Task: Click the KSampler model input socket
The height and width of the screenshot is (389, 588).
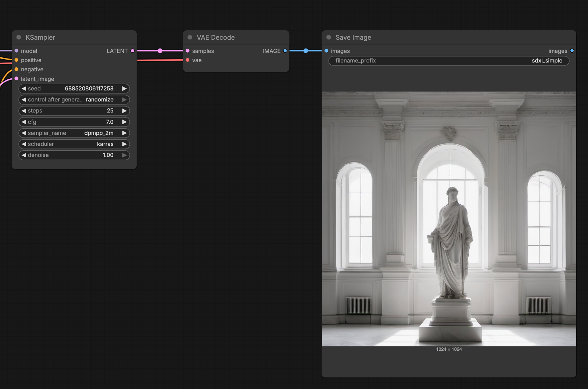Action: (x=17, y=51)
